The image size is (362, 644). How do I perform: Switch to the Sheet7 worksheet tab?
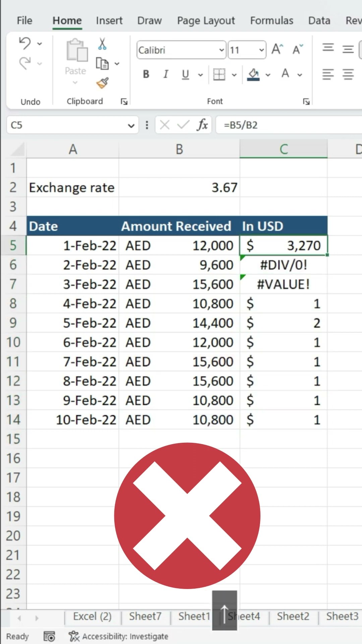[145, 616]
